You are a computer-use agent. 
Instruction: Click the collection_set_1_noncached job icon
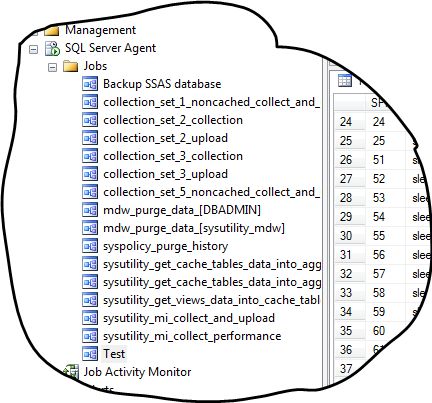pos(90,102)
